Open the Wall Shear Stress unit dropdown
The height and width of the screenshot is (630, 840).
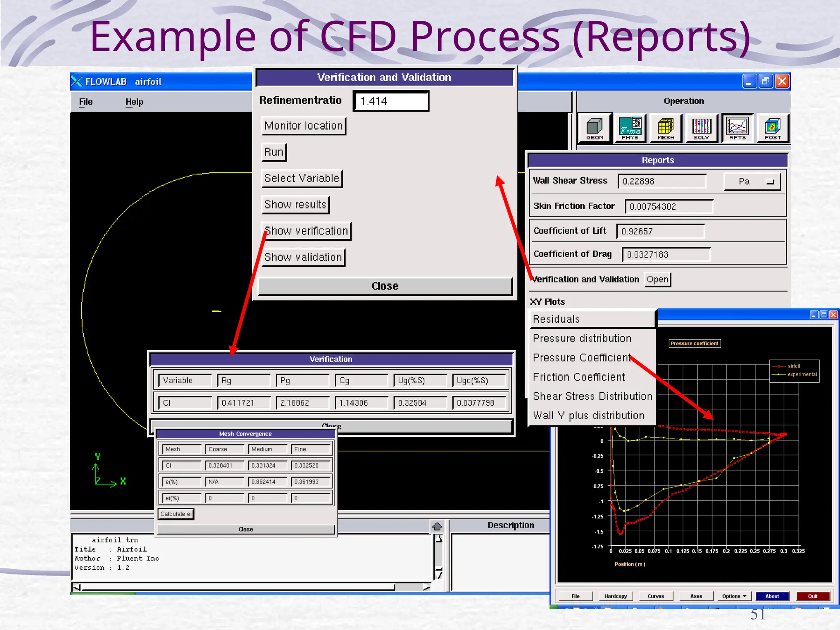coord(752,181)
